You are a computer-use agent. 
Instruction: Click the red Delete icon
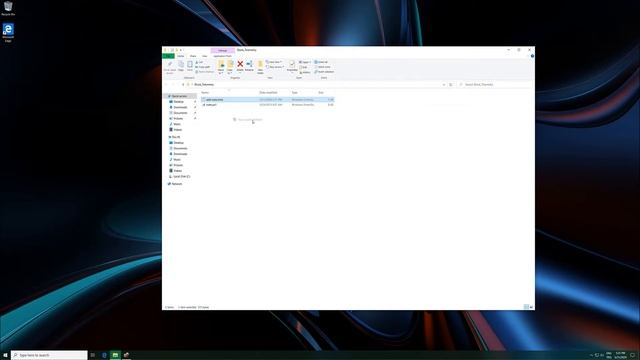pos(240,64)
